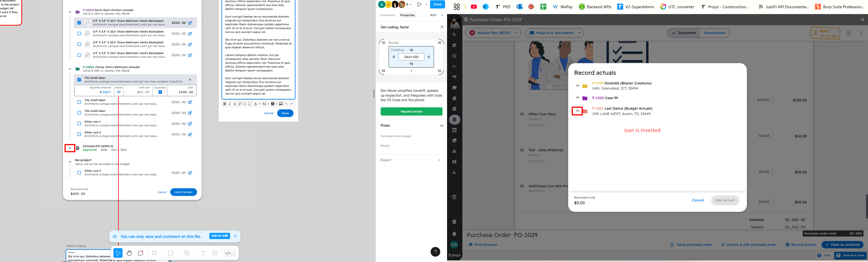868x262 pixels.
Task: Click Request access button
Action: 411,111
